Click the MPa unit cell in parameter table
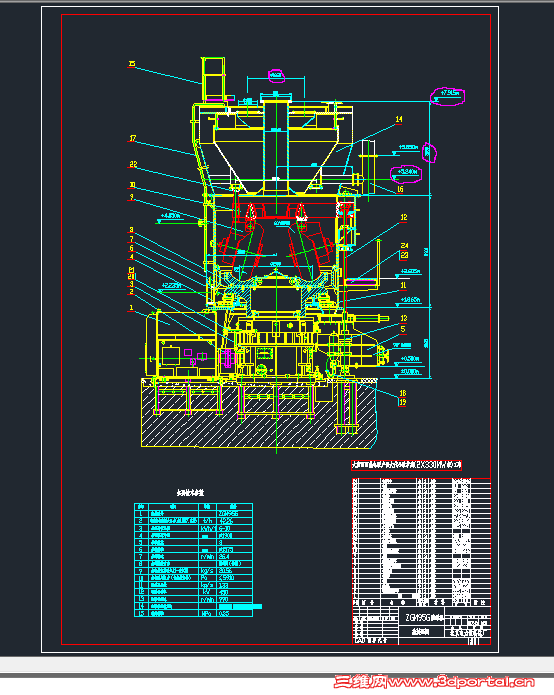 (x=207, y=614)
